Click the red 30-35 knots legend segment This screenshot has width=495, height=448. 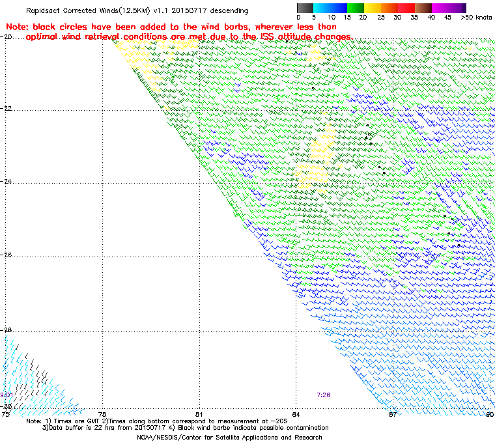pos(406,8)
